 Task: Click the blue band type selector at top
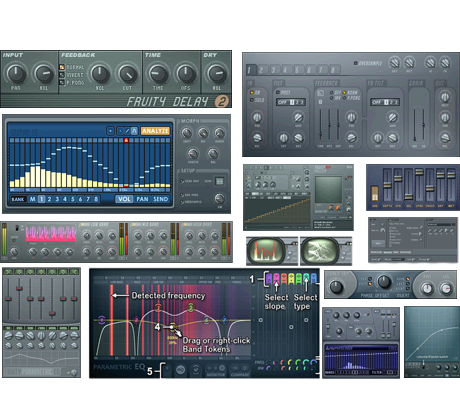coord(314,278)
